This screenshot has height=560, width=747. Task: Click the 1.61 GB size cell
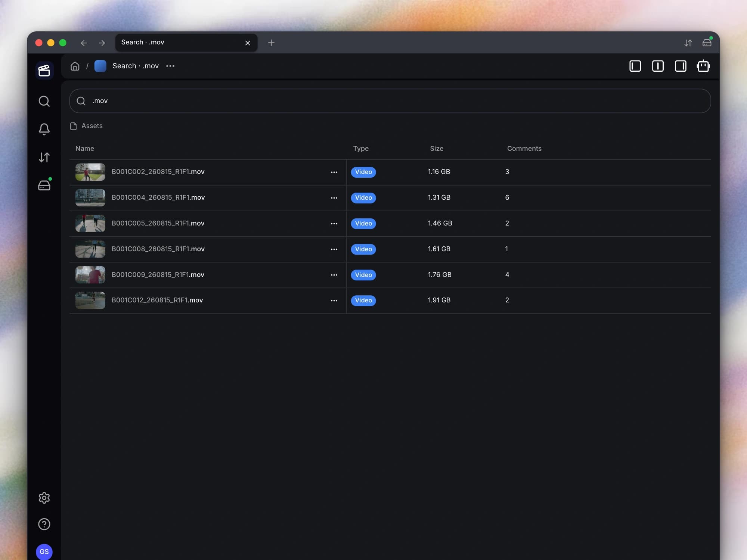[439, 249]
